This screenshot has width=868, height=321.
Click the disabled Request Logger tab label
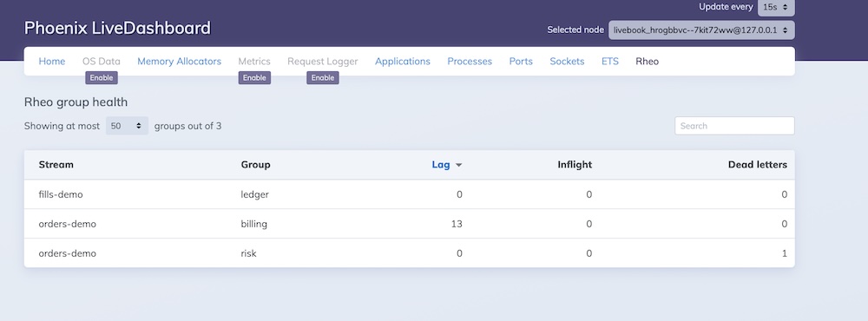pos(323,62)
